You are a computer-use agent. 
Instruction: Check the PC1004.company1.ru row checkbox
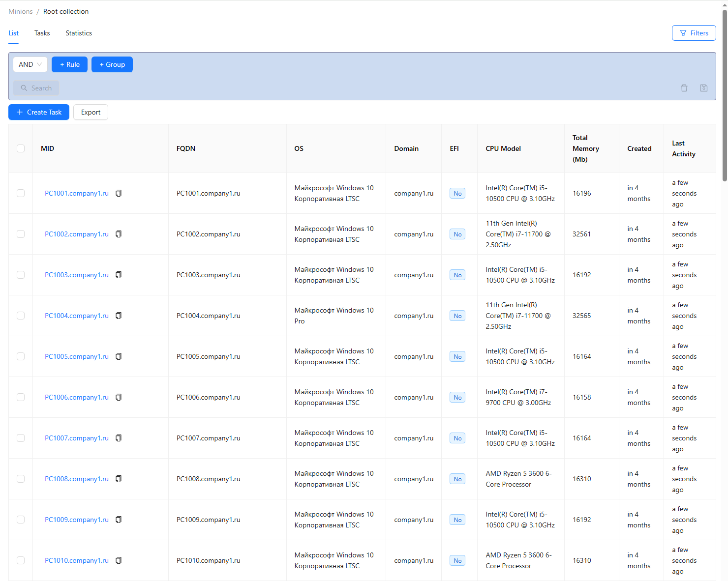coord(21,316)
